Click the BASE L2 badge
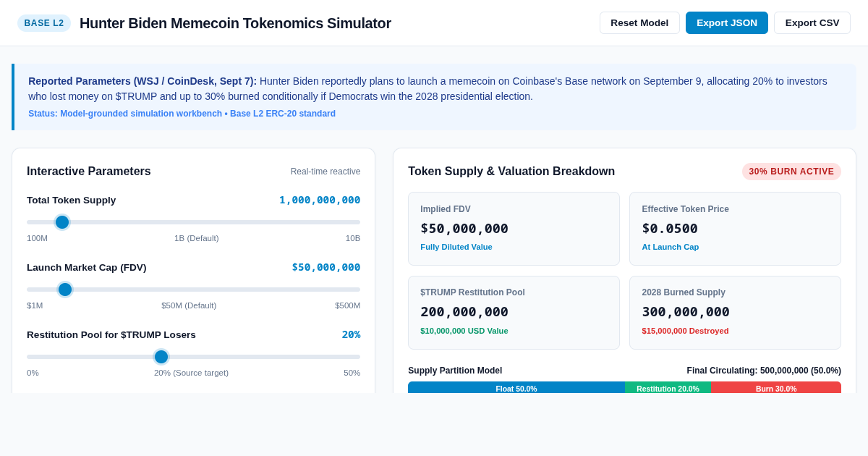Screen dimensions: 868x456 pos(44,23)
